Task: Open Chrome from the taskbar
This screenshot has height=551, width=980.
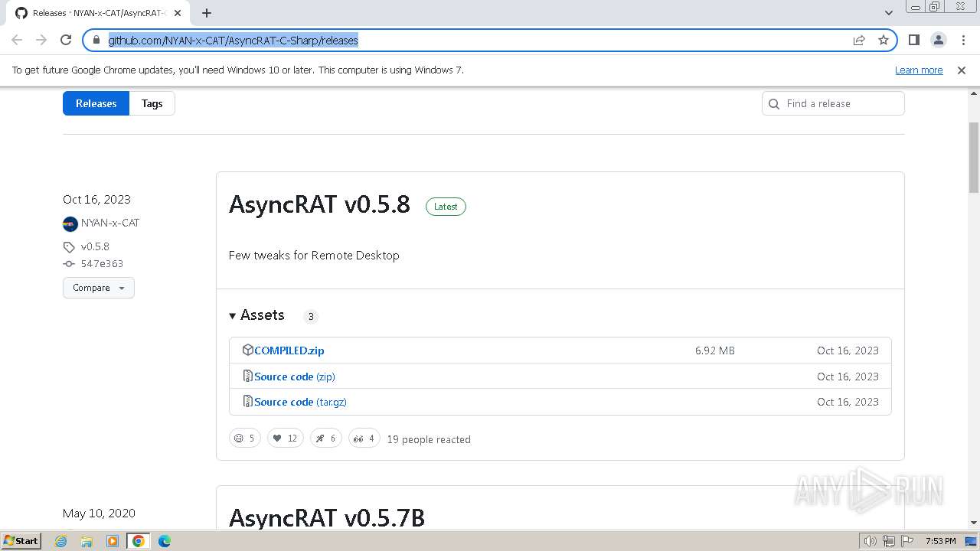Action: [139, 541]
